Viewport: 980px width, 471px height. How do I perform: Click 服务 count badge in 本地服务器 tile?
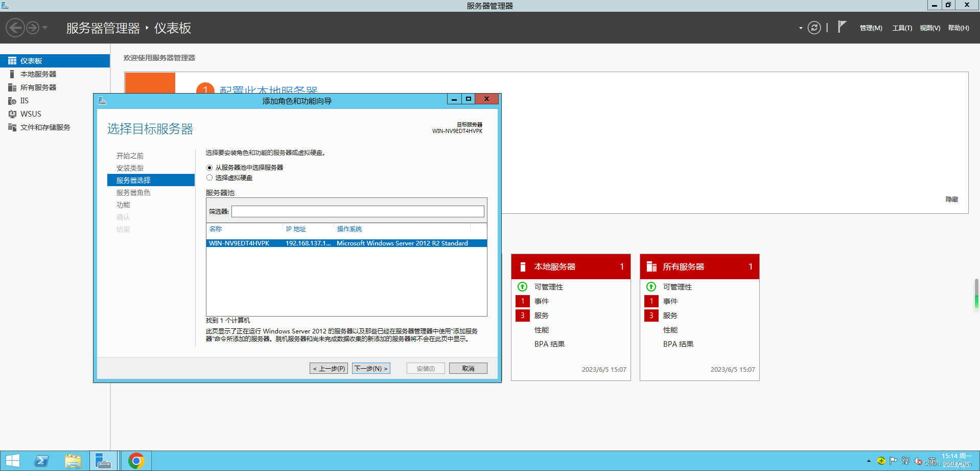523,316
